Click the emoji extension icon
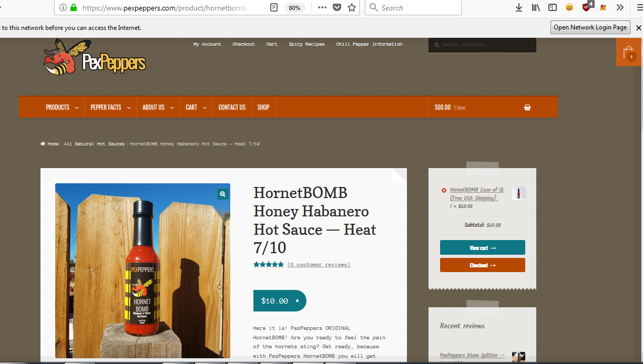643x364 pixels. pos(569,7)
